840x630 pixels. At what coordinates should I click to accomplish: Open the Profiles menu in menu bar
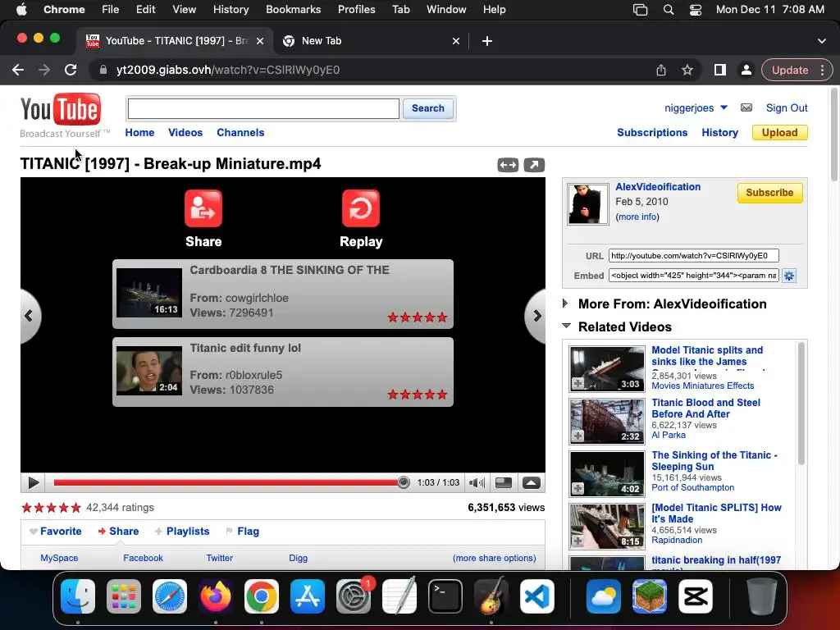[x=356, y=9]
